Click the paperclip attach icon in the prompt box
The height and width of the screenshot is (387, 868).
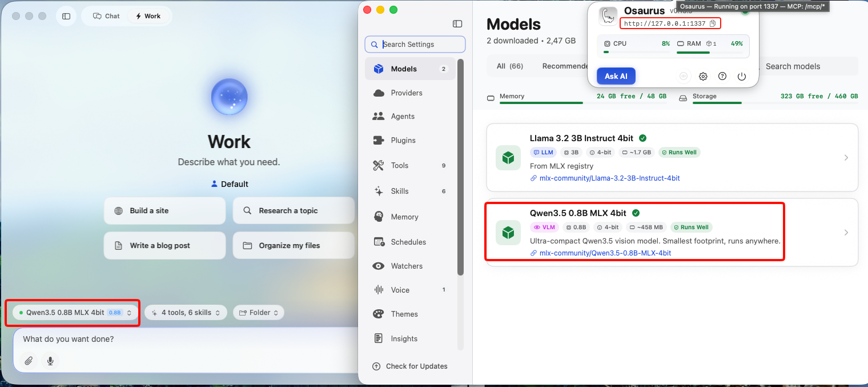29,361
